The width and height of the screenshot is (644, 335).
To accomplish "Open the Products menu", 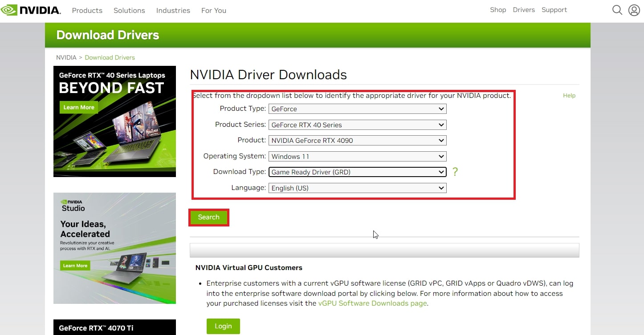I will [87, 10].
